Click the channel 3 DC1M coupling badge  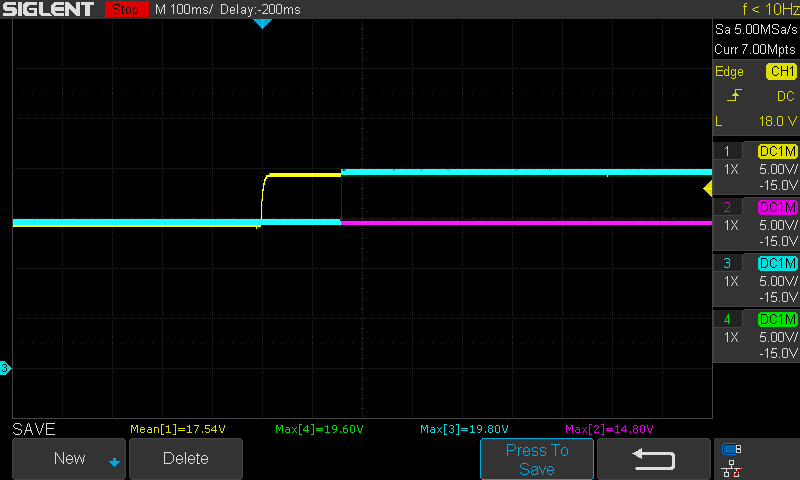pos(777,264)
